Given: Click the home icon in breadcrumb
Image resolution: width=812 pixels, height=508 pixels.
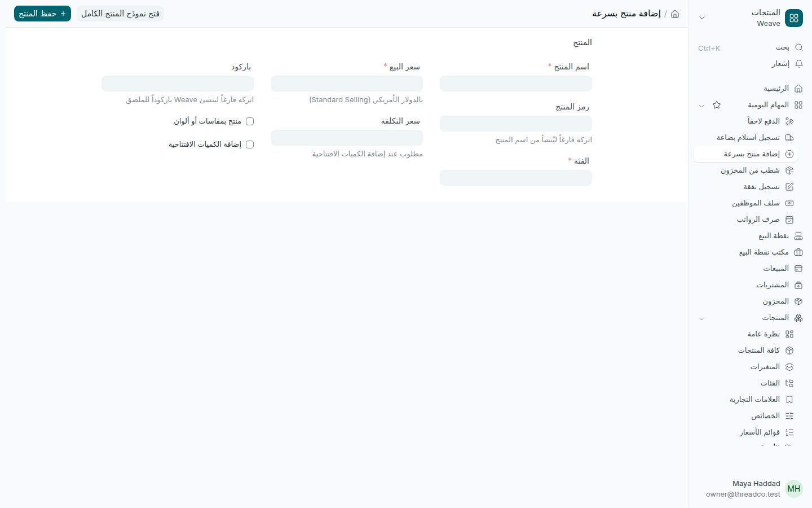Looking at the screenshot, I should 675,14.
